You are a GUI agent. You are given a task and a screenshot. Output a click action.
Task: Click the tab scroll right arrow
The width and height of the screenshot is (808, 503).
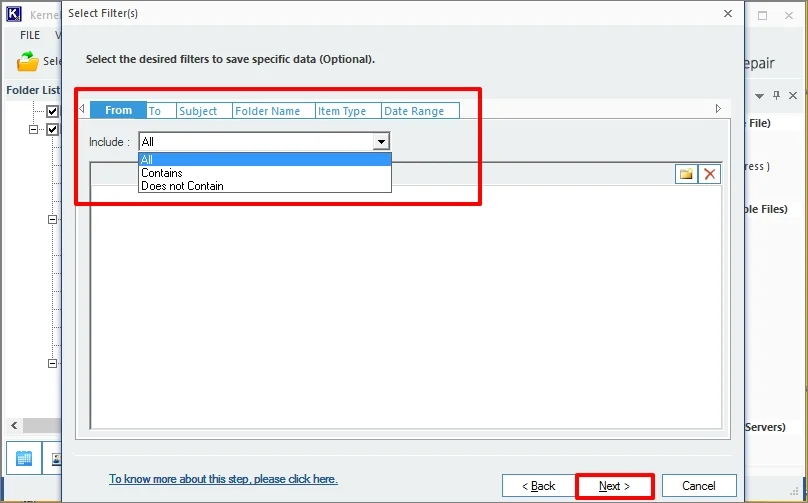click(x=718, y=109)
